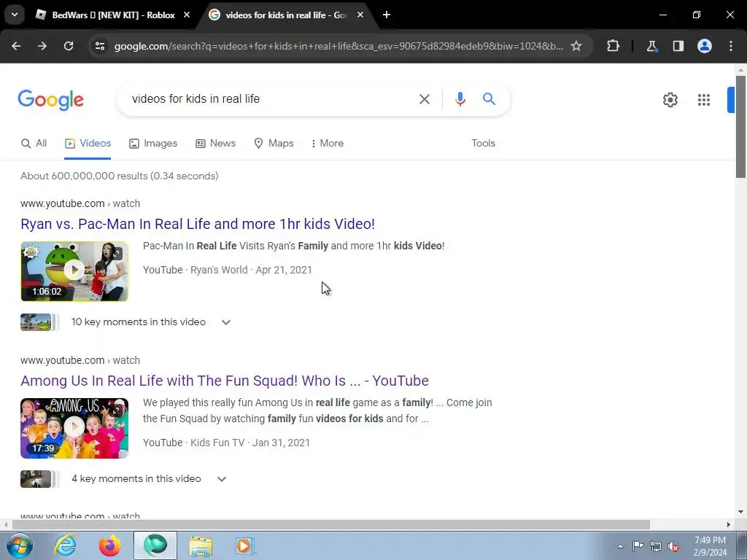Search by voice microphone icon
Screen dimensions: 747x560
point(460,99)
